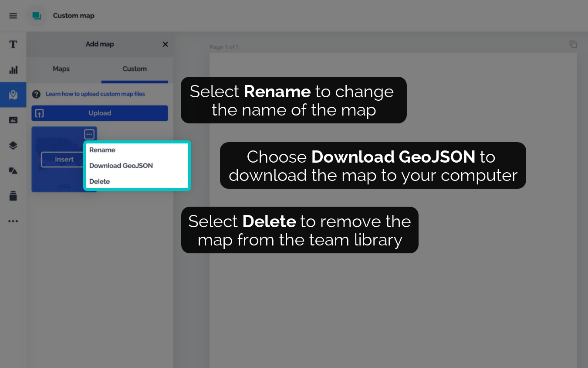588x368 pixels.
Task: Open the image media panel in the sidebar
Action: [x=13, y=120]
